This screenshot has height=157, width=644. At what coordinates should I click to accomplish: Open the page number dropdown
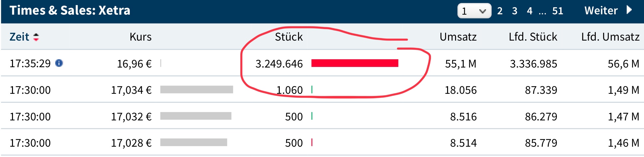474,11
